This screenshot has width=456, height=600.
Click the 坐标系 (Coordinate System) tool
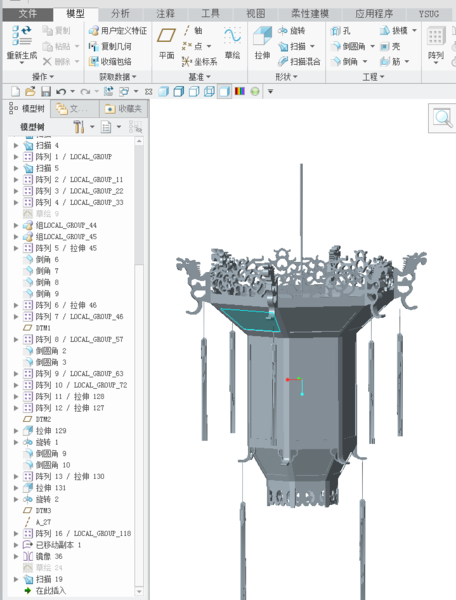[x=199, y=61]
